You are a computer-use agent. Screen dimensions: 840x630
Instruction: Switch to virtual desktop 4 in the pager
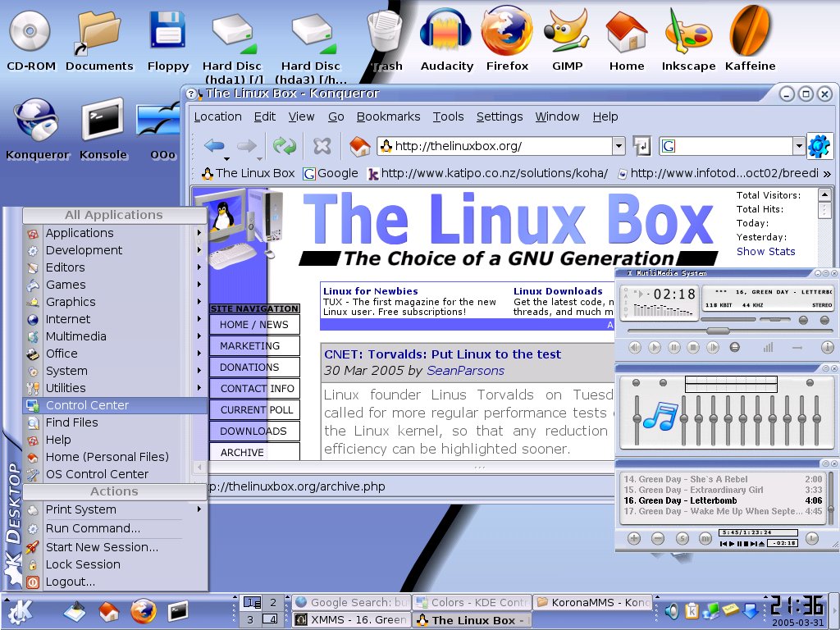[272, 619]
